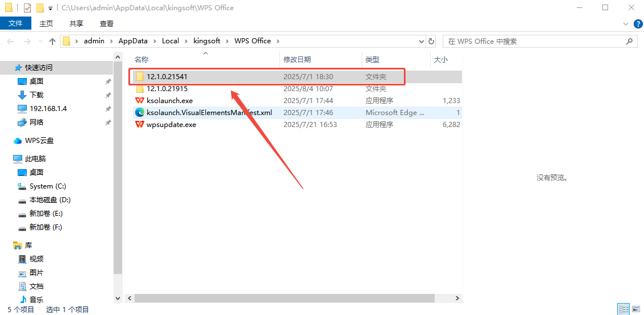644x315 pixels.
Task: Open the 共享 ribbon tab
Action: point(76,24)
